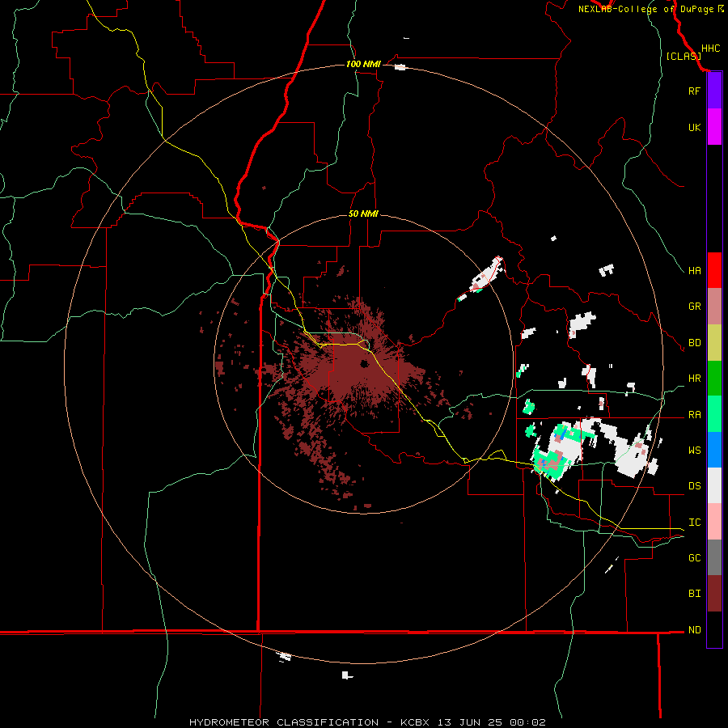This screenshot has height=728, width=728.
Task: Click the "HR" legend label
Action: point(694,379)
